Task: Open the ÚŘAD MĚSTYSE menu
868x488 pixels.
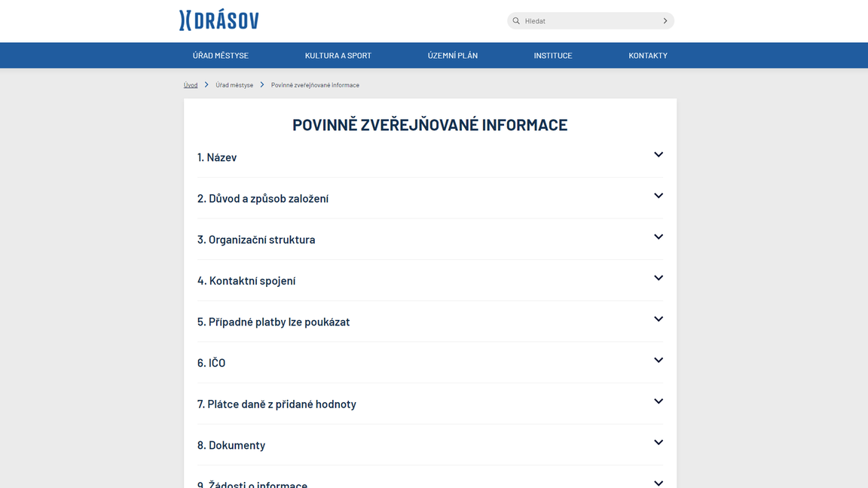Action: [x=220, y=55]
